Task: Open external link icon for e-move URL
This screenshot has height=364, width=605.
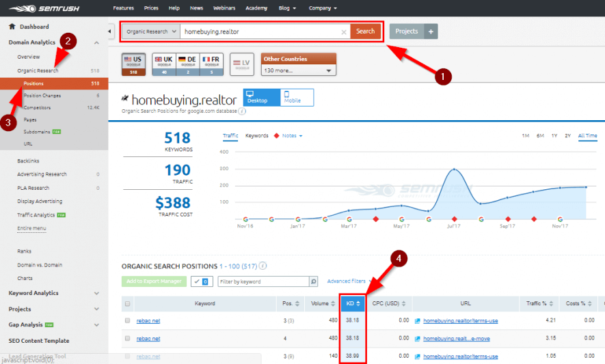Action: 417,339
